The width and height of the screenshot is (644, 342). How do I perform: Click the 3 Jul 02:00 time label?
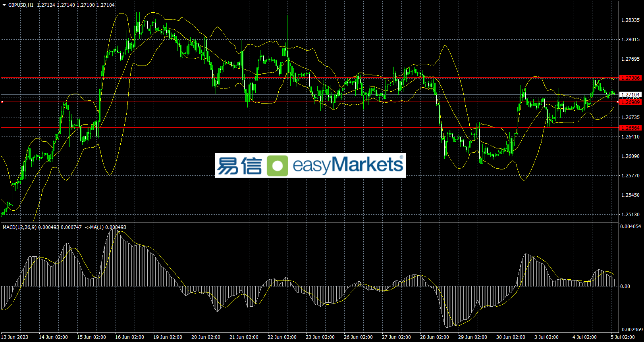click(546, 337)
